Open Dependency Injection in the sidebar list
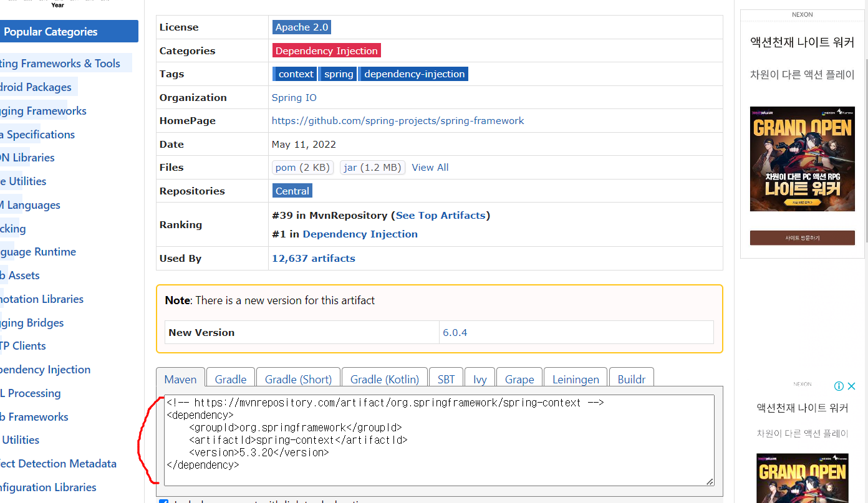The width and height of the screenshot is (868, 503). pyautogui.click(x=45, y=370)
